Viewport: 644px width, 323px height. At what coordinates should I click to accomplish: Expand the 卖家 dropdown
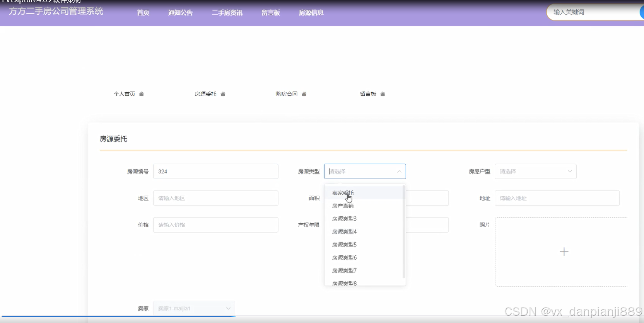click(194, 308)
